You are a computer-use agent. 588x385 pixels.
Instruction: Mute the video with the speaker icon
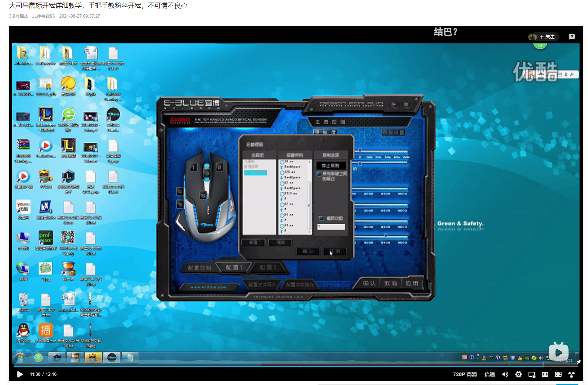tap(505, 374)
